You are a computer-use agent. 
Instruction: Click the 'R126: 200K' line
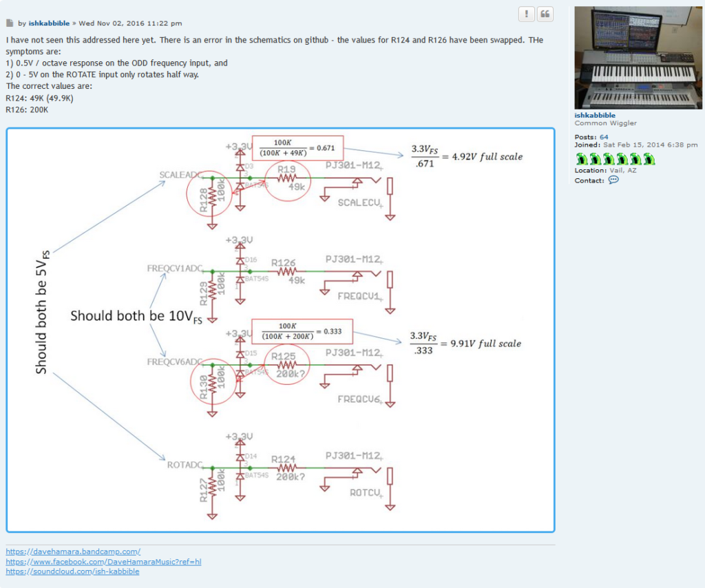(x=27, y=109)
